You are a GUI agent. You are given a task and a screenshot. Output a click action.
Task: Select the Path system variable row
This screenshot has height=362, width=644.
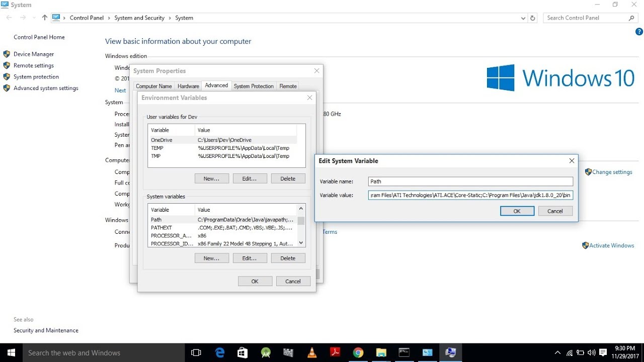pos(223,220)
